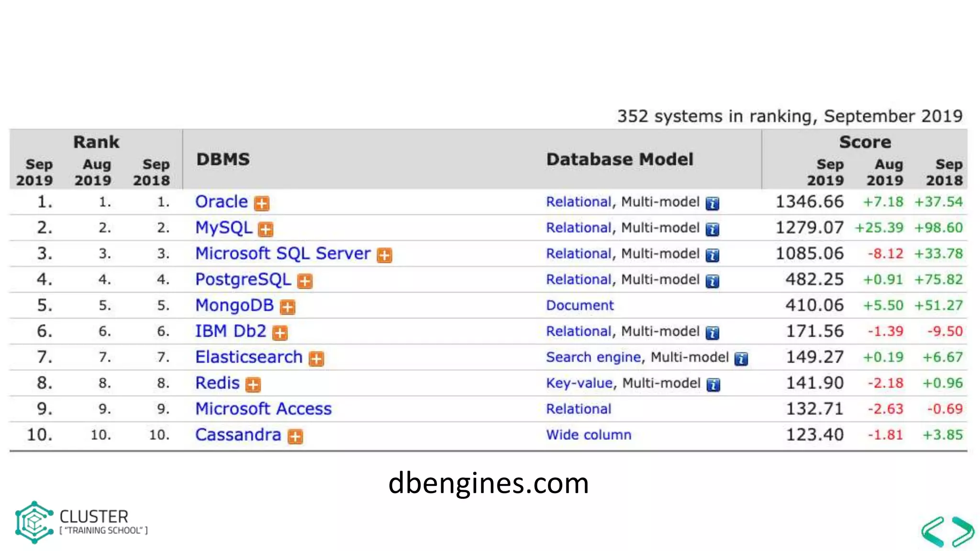
Task: Click the info icon in IBM Db2 row
Action: click(713, 333)
